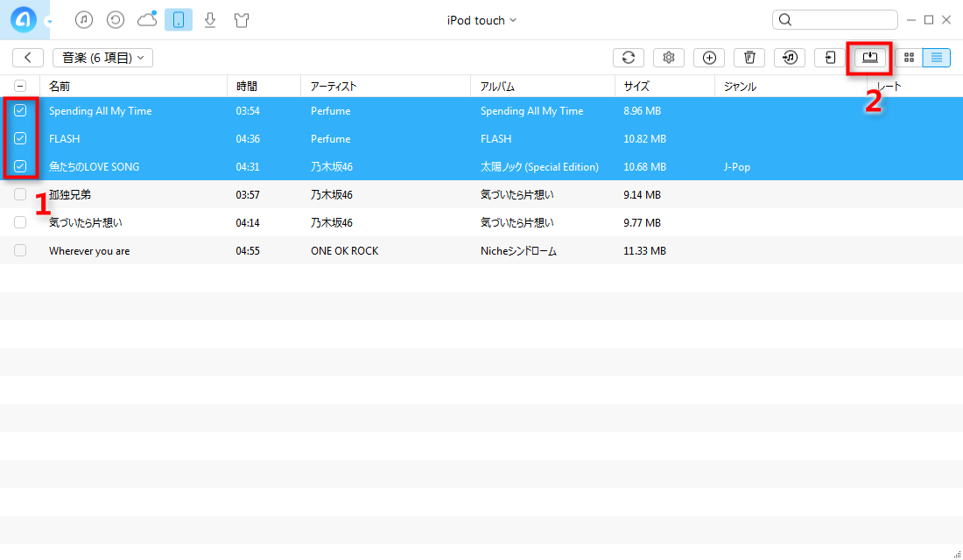Close the AnyTrans window
The image size is (963, 560).
[946, 19]
